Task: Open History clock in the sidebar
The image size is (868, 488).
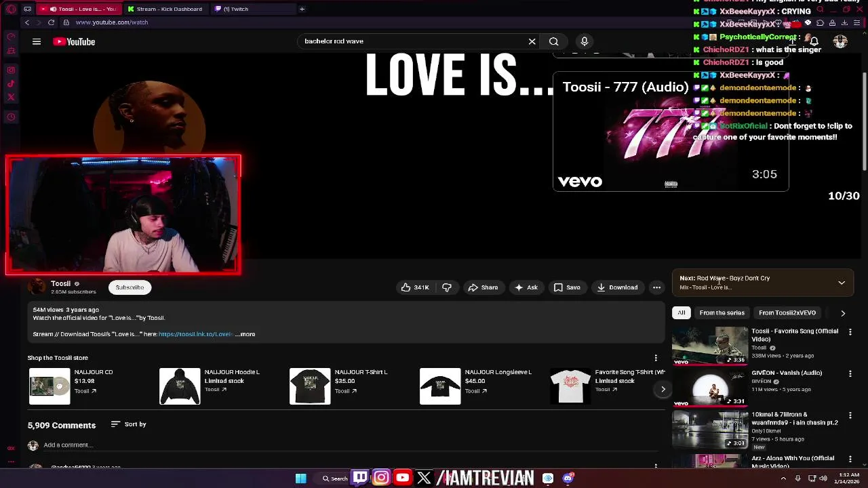Action: click(11, 117)
